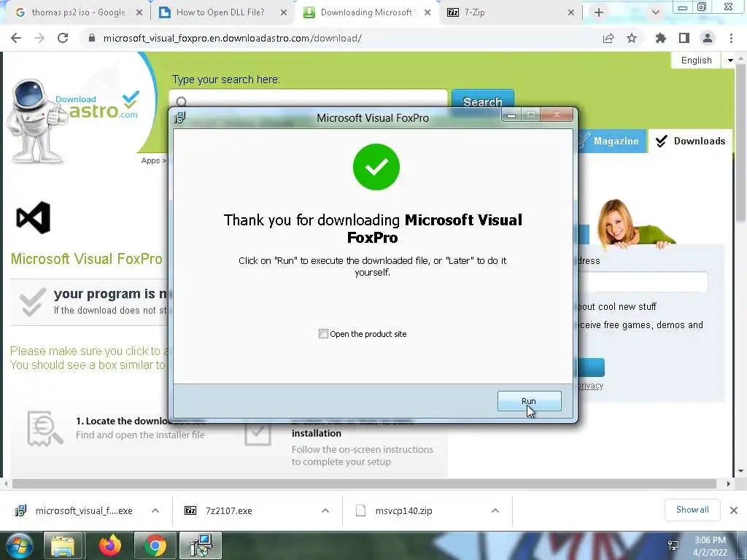Open a new browser tab
This screenshot has height=560, width=747.
pos(599,12)
